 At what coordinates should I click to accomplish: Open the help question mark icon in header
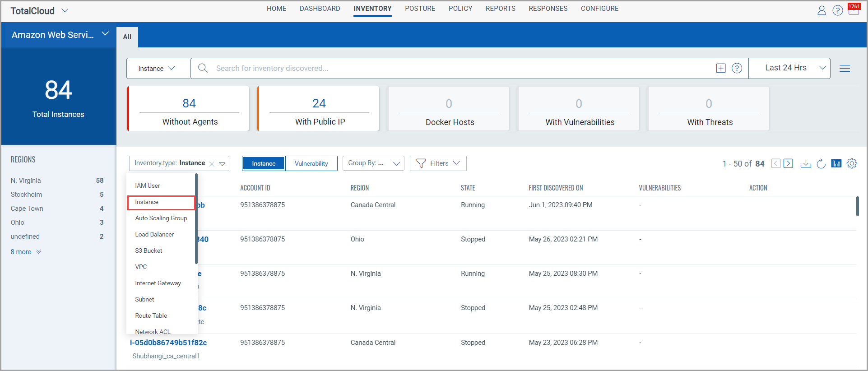838,10
